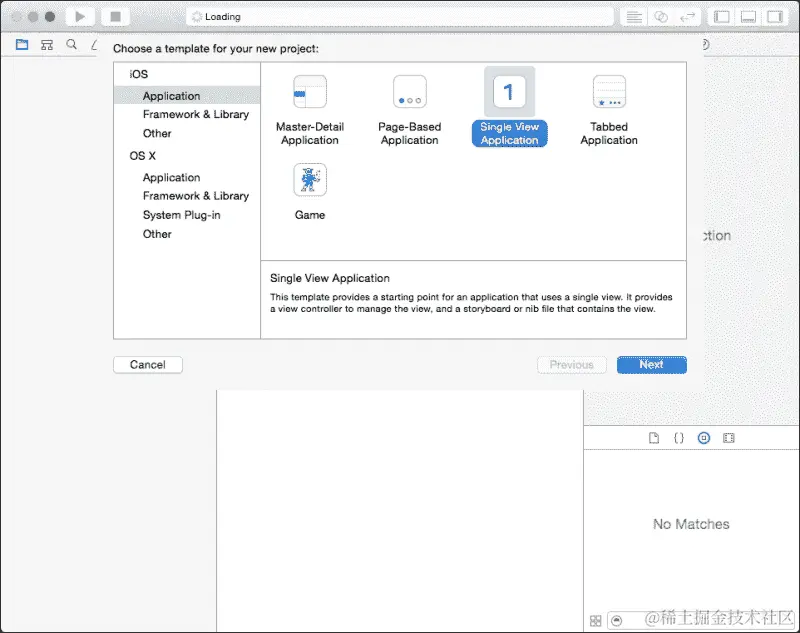This screenshot has height=633, width=800.
Task: Open the Find navigator magnifier icon
Action: click(x=72, y=44)
